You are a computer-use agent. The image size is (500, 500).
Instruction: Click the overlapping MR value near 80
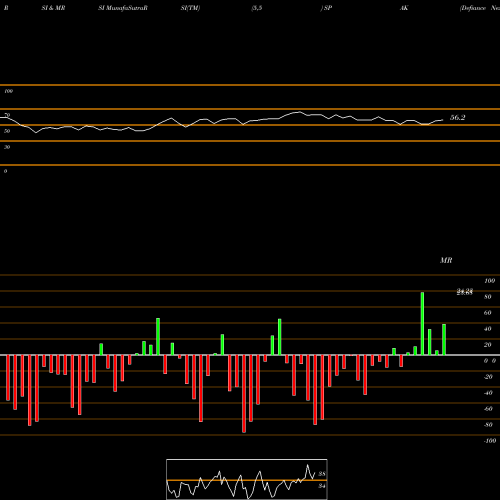pos(465,292)
